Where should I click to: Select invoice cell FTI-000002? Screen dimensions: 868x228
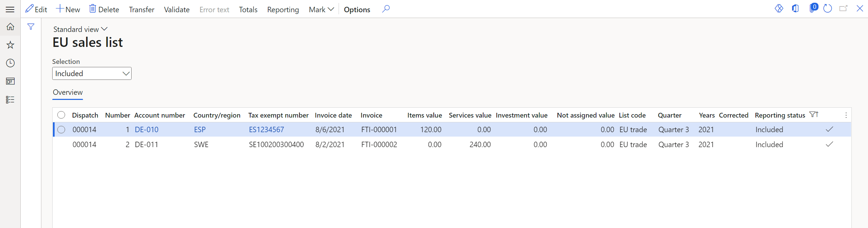click(x=379, y=144)
